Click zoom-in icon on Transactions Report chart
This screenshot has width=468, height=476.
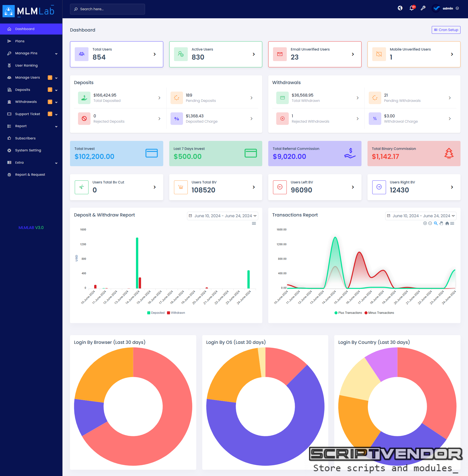(x=425, y=223)
